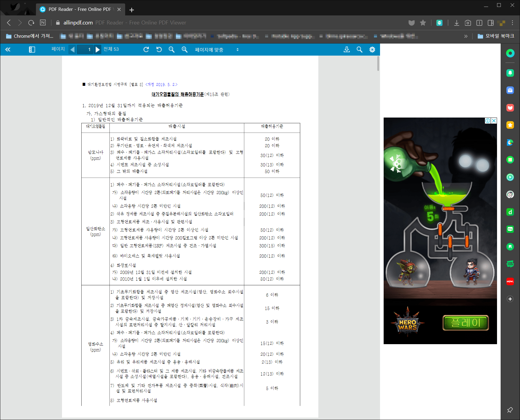Reload the current page

pos(31,23)
